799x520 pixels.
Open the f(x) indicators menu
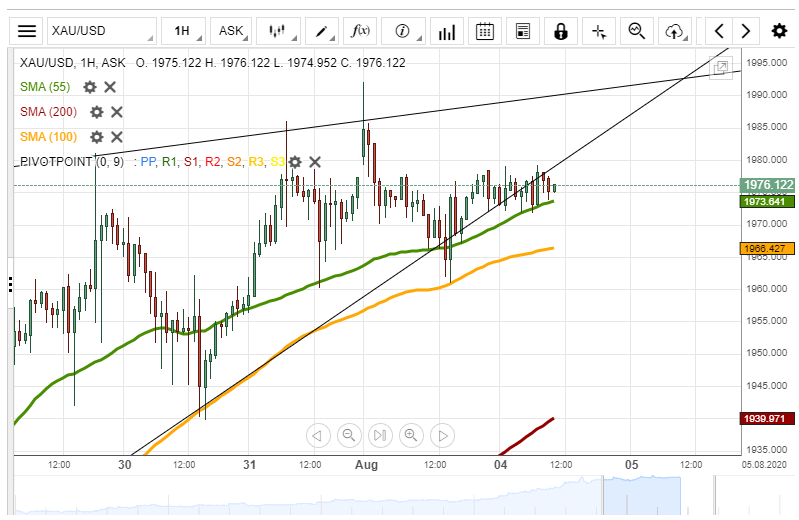[x=360, y=31]
